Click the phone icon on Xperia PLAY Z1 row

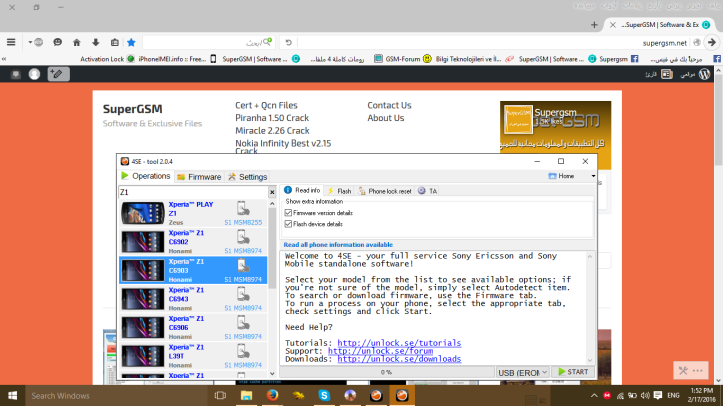pos(243,209)
